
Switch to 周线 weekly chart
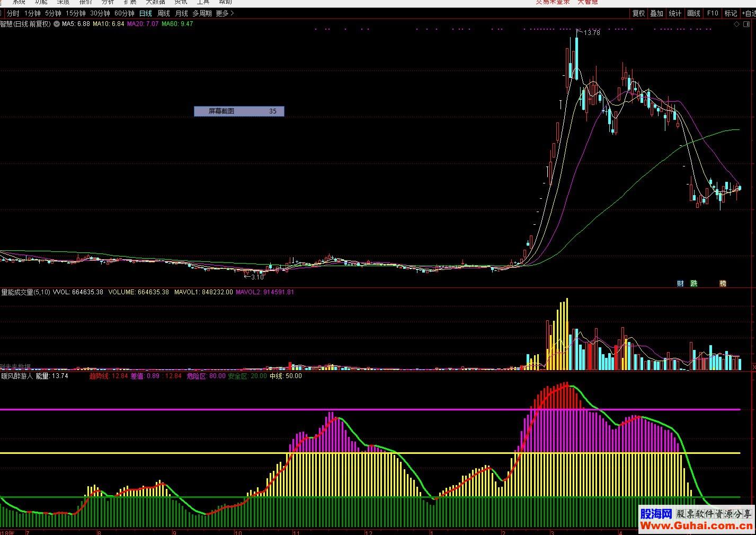click(164, 13)
